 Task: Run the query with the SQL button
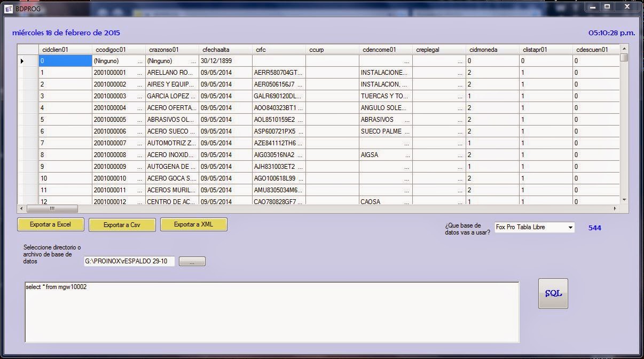pyautogui.click(x=553, y=293)
